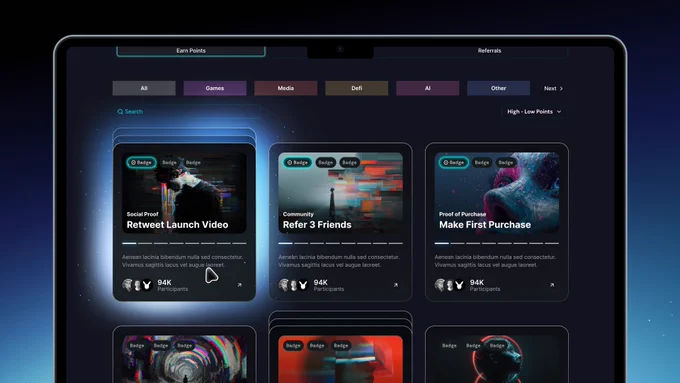Click Community label on Refer 3 Friends
This screenshot has width=680, height=383.
(298, 214)
